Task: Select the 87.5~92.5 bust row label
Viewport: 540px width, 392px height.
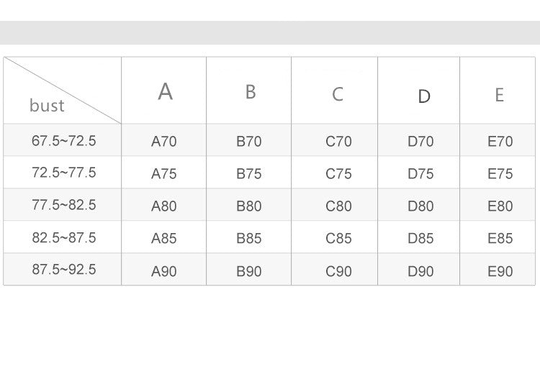Action: pyautogui.click(x=63, y=270)
